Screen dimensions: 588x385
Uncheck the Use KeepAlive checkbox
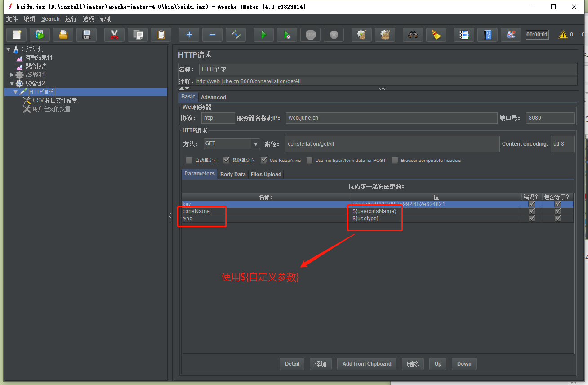click(x=264, y=160)
